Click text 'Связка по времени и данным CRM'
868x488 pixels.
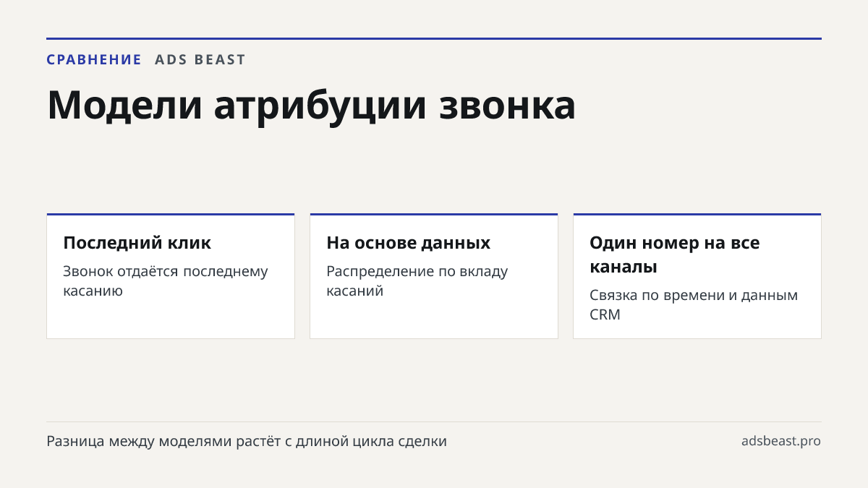tap(694, 305)
